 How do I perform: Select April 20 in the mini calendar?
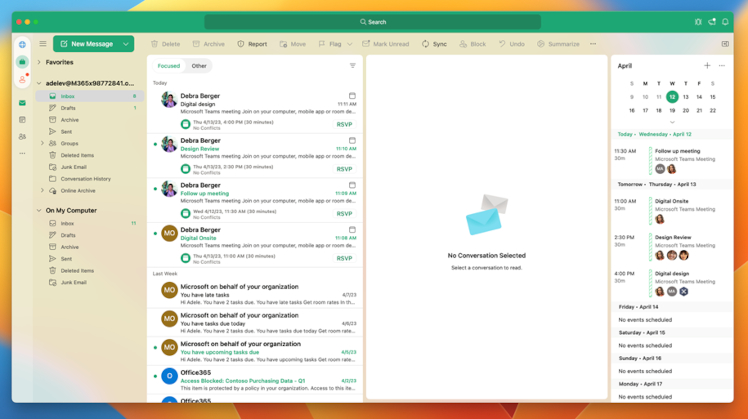[x=686, y=111]
